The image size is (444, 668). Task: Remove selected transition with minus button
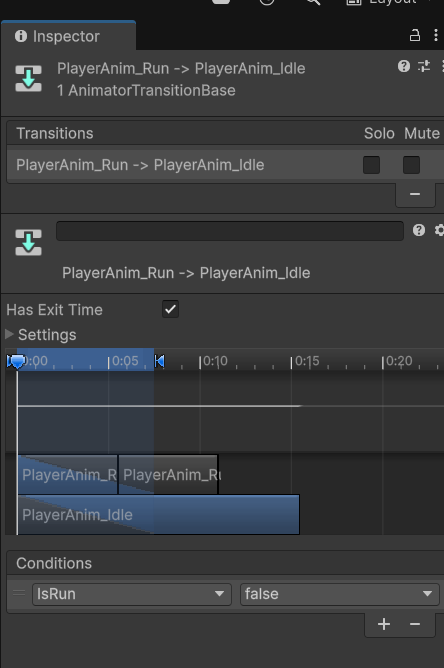pyautogui.click(x=415, y=194)
